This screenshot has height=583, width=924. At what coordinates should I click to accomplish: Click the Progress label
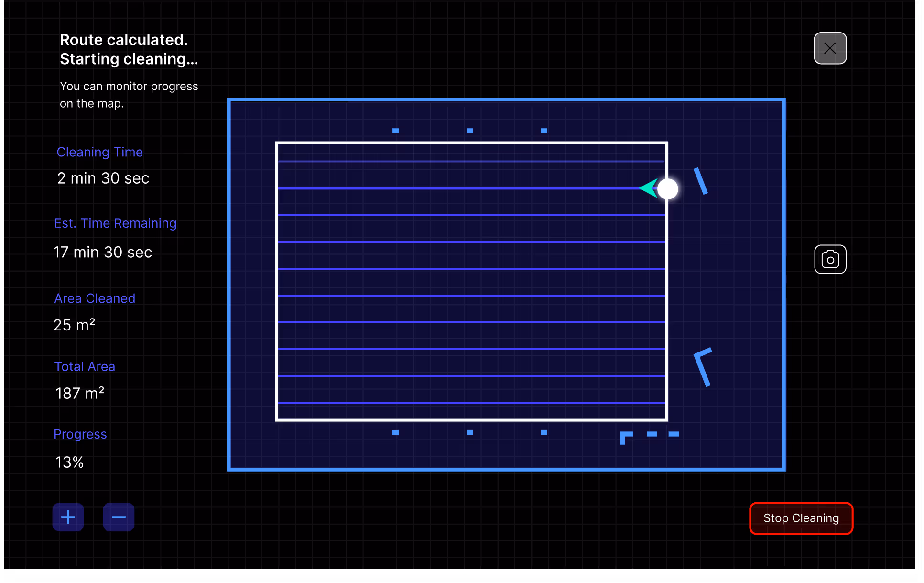click(x=80, y=434)
